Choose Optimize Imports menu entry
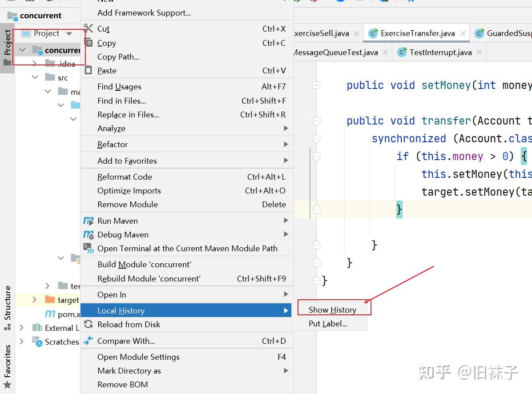 coord(187,191)
